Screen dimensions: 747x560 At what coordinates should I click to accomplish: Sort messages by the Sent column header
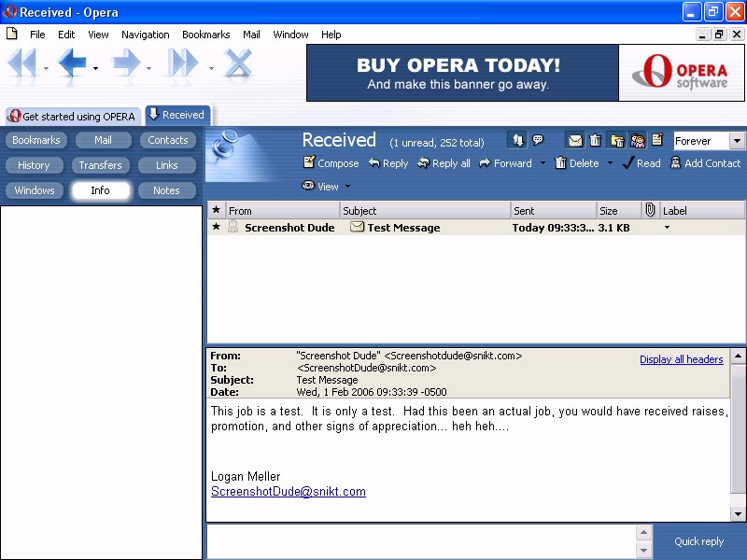coord(554,210)
